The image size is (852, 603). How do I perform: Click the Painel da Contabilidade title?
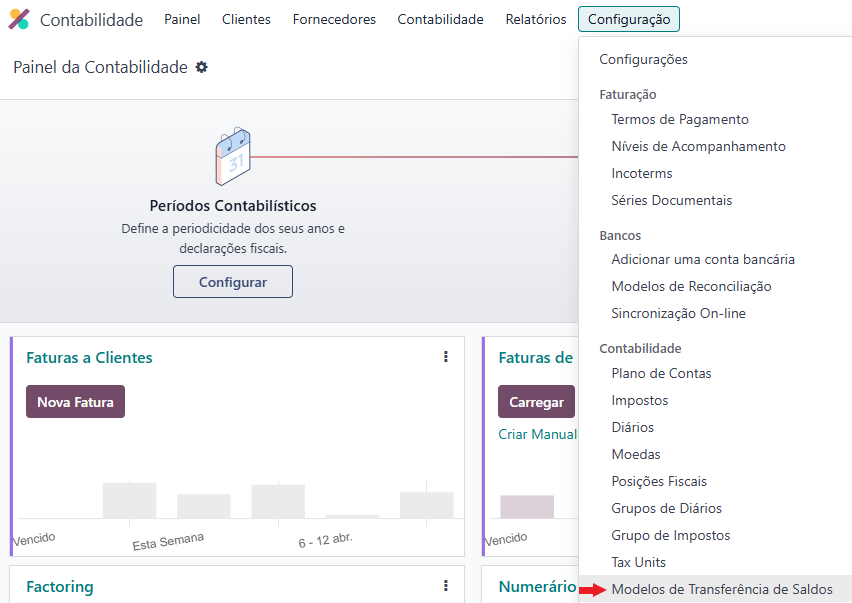click(x=101, y=67)
